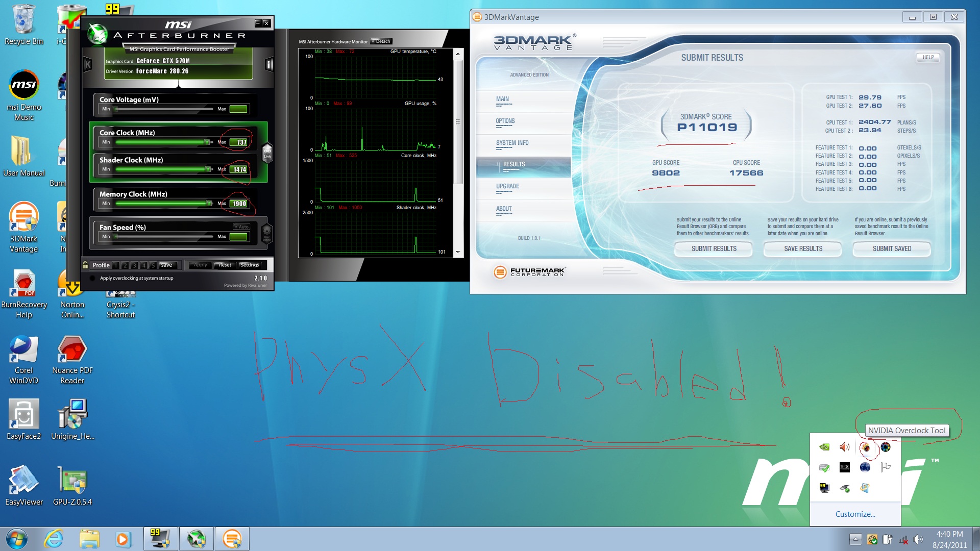Click the red speaker tray icon

(845, 447)
